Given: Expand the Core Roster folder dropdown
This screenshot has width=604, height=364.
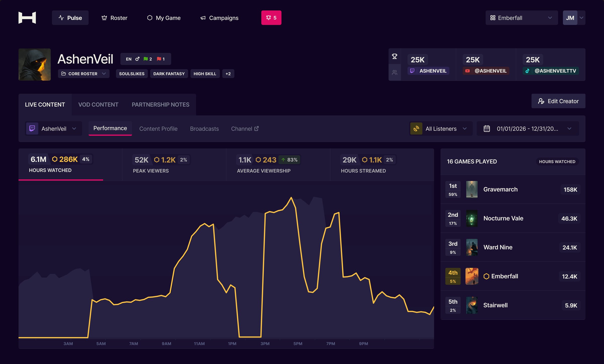Looking at the screenshot, I should point(84,74).
